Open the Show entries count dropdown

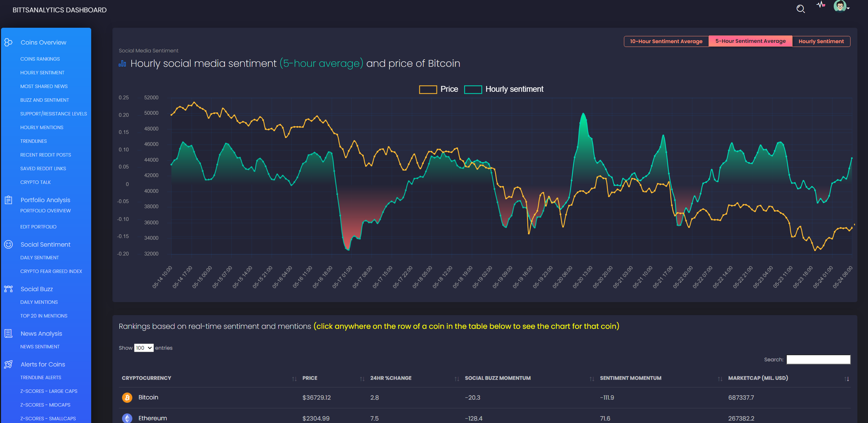click(x=144, y=348)
